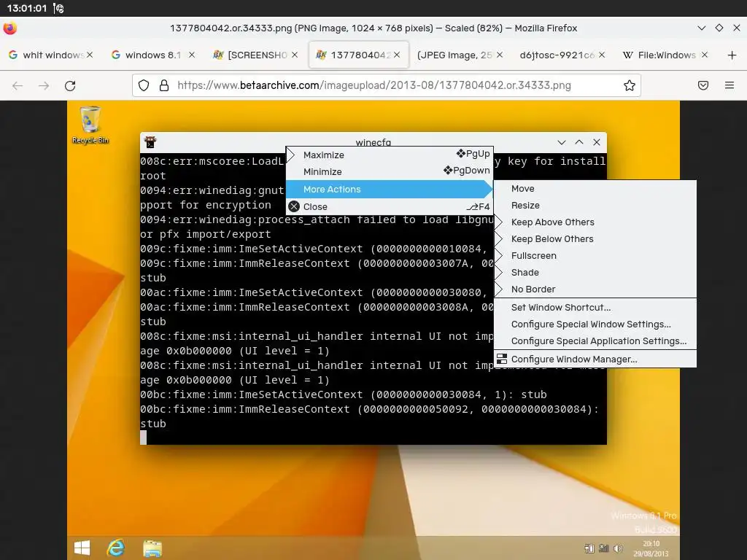Screen dimensions: 747x560
Task: Click the Recycle Bin icon in the image
Action: coord(90,125)
